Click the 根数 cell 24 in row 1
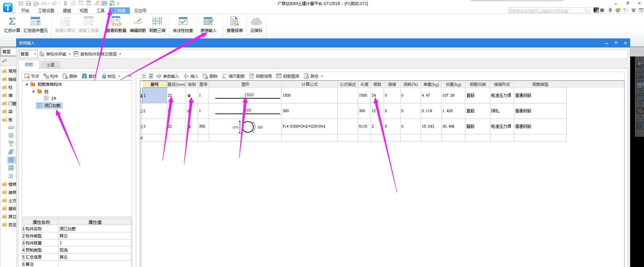The height and width of the screenshot is (267, 644). (377, 95)
